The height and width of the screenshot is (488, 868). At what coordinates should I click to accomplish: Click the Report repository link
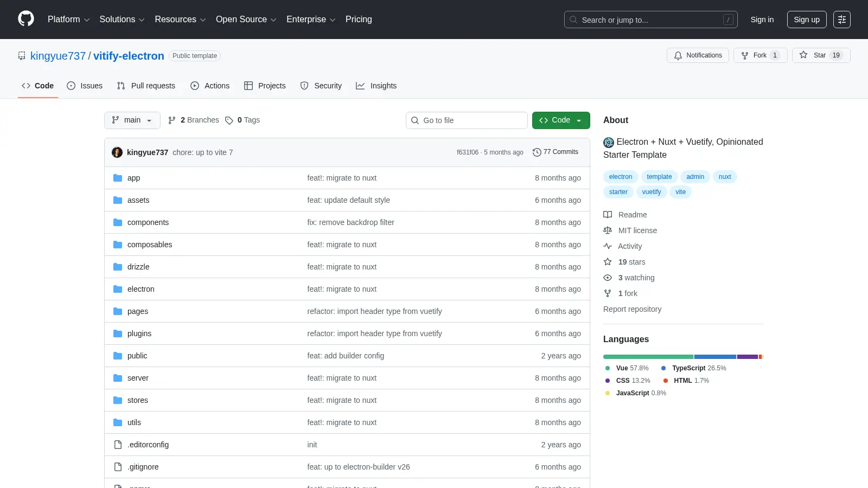(632, 309)
